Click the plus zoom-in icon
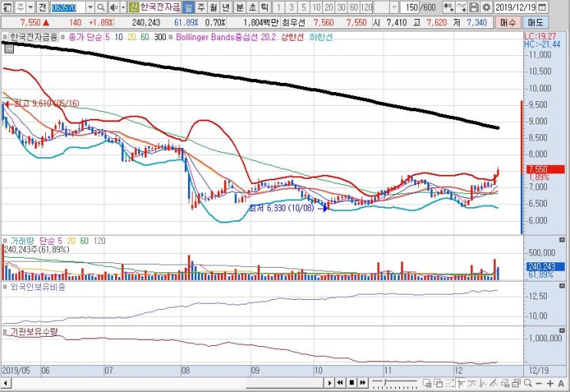Image resolution: width=570 pixels, height=392 pixels. [550, 384]
